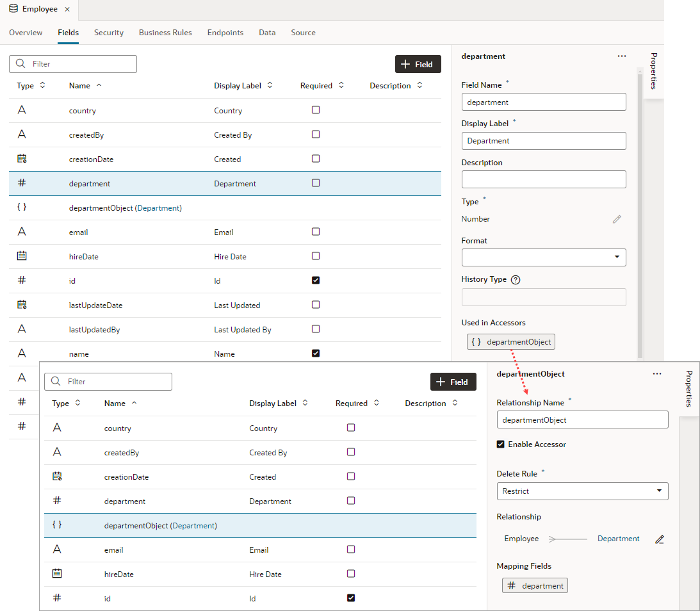Click the lower Properties side tab
Viewport: 700px width, 611px height.
click(689, 388)
